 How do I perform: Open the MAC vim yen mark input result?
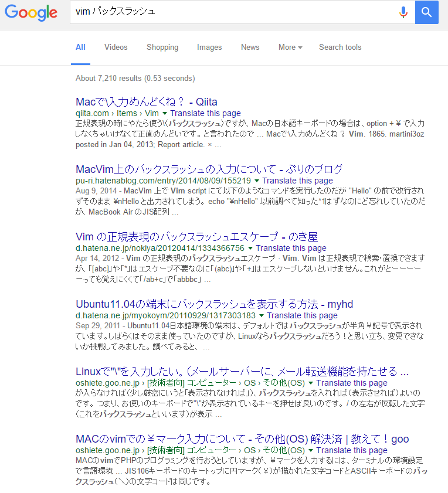pos(242,439)
